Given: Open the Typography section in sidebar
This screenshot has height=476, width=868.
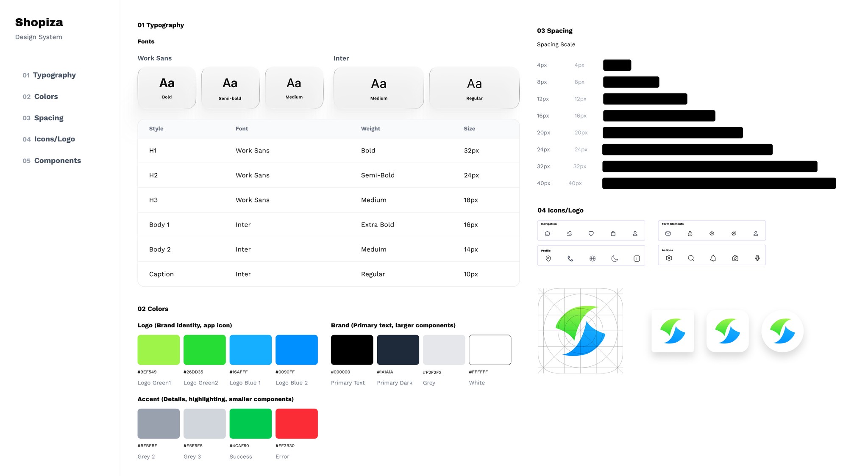Looking at the screenshot, I should pos(54,75).
